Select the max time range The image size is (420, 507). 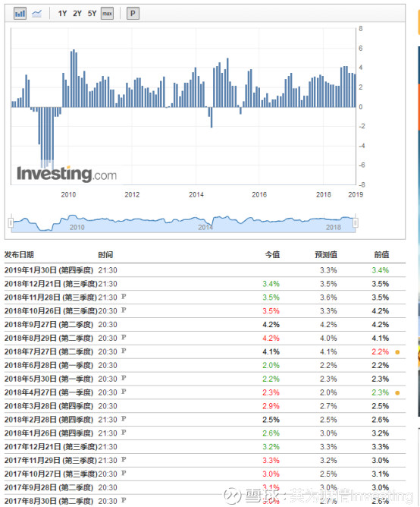click(x=107, y=14)
